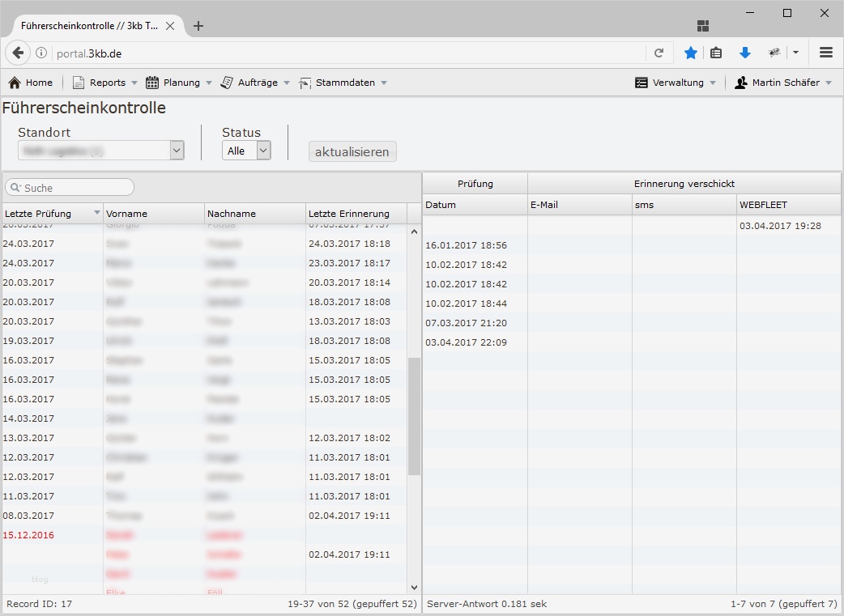Click the Home house icon

15,83
